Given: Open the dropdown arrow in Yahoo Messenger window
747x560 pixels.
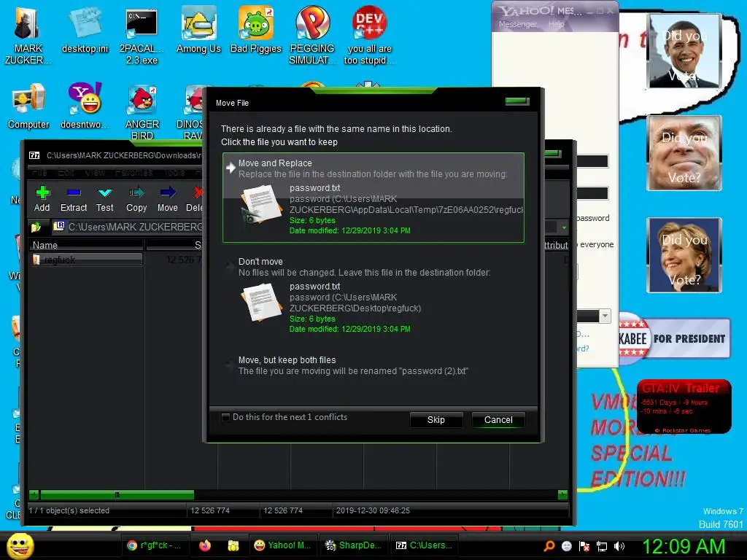Looking at the screenshot, I should [605, 316].
